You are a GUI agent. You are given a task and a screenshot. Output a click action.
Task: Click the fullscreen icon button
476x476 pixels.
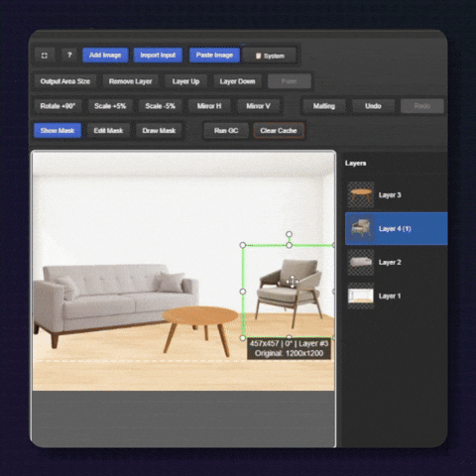(x=45, y=56)
